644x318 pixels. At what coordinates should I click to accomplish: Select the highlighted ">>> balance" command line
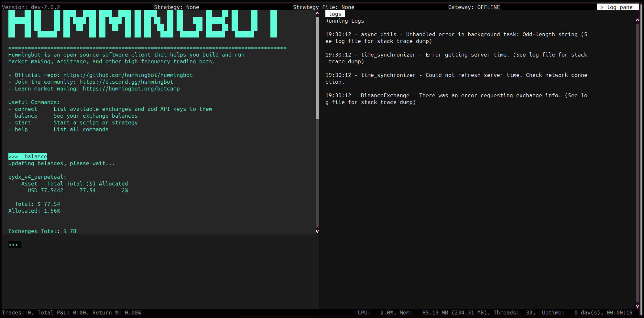[x=28, y=156]
